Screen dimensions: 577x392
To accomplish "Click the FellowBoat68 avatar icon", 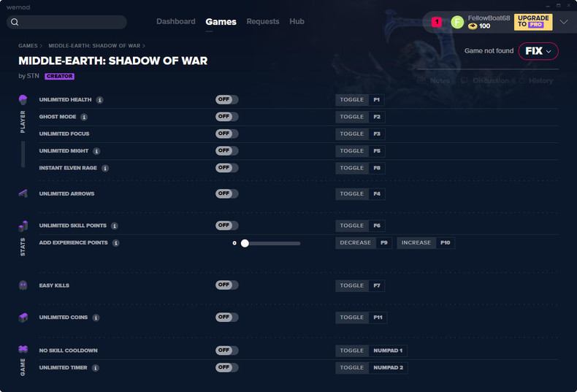I will [457, 22].
